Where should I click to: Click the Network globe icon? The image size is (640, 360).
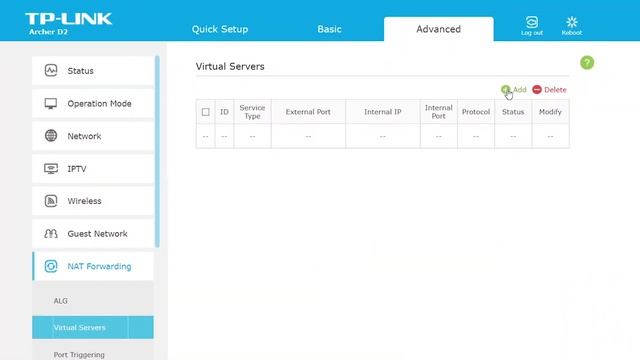(x=51, y=136)
